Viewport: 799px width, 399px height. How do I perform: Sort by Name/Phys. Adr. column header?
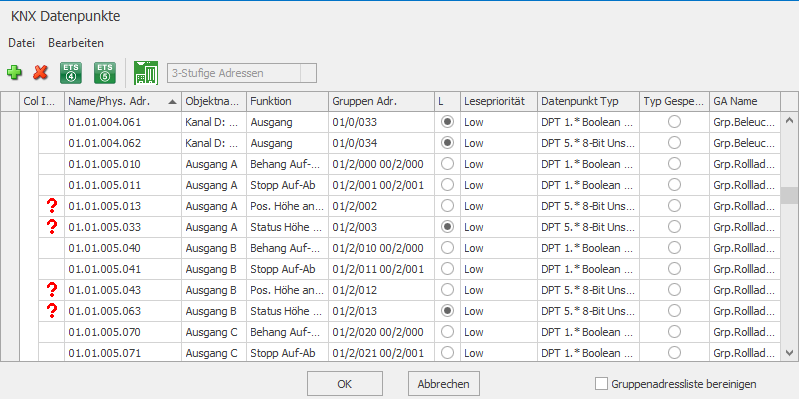point(123,101)
